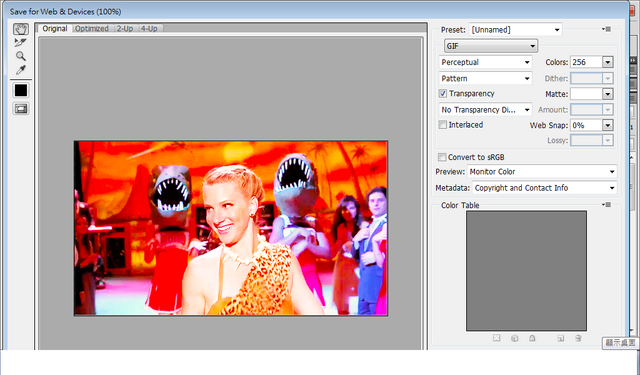Expand the Web Snap dropdown arrow
Screen dimensions: 640x375
pos(608,125)
